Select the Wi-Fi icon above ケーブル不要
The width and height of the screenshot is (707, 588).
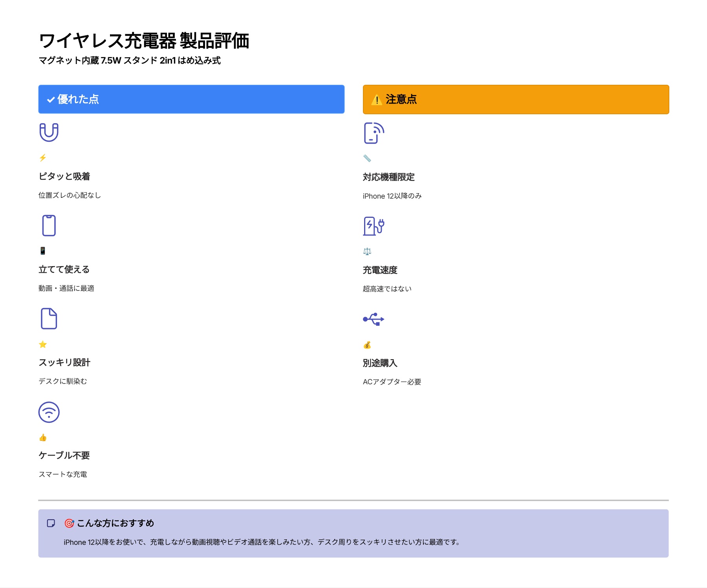(x=49, y=412)
